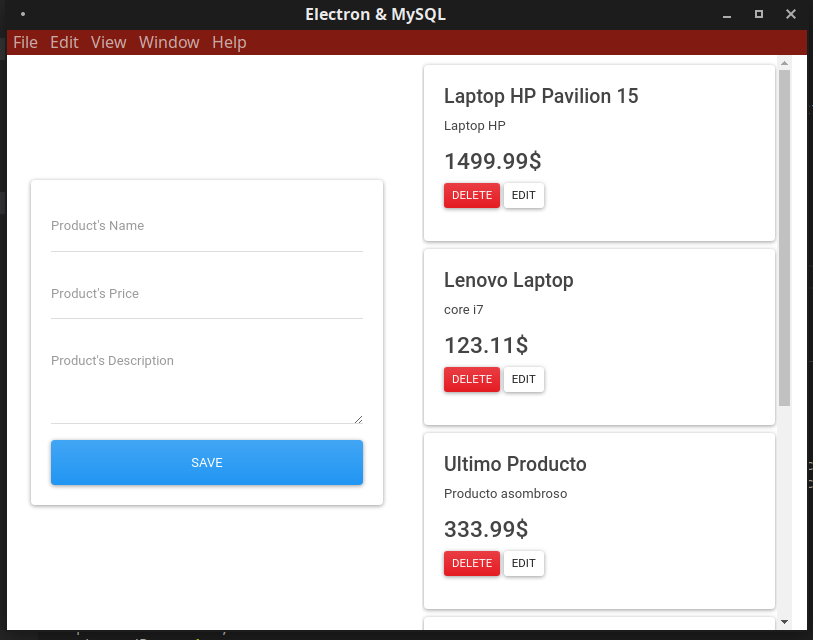Screen dimensions: 813x640
Task: Click the window menu dot icon in title bar
Action: click(23, 14)
